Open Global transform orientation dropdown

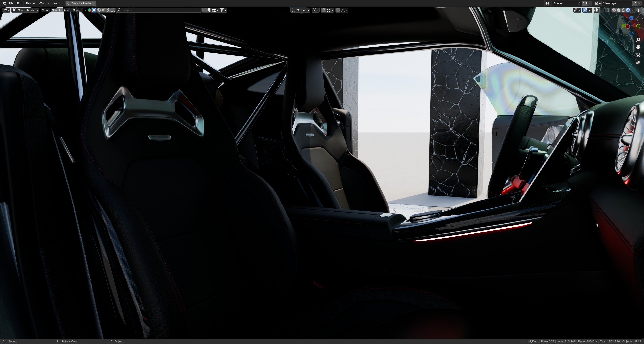(x=301, y=10)
